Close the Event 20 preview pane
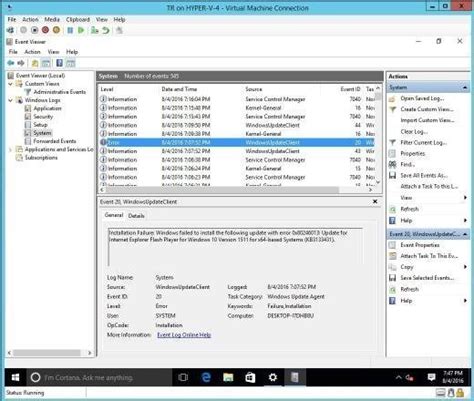Image resolution: width=474 pixels, height=401 pixels. pos(375,202)
